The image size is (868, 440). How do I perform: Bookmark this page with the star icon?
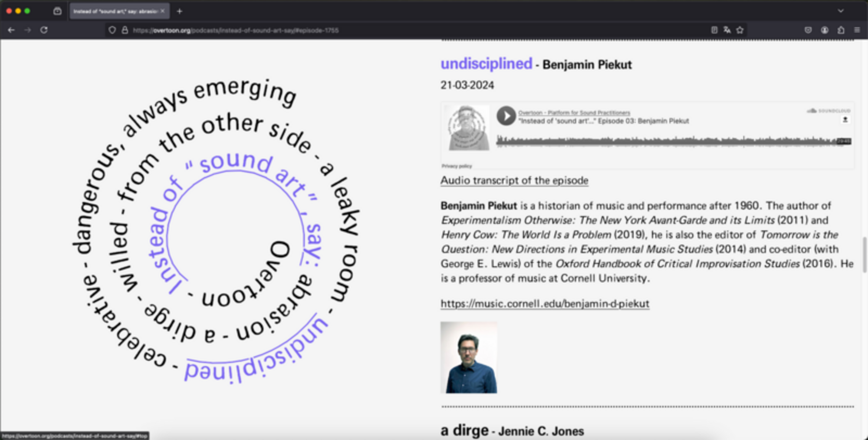[x=740, y=30]
